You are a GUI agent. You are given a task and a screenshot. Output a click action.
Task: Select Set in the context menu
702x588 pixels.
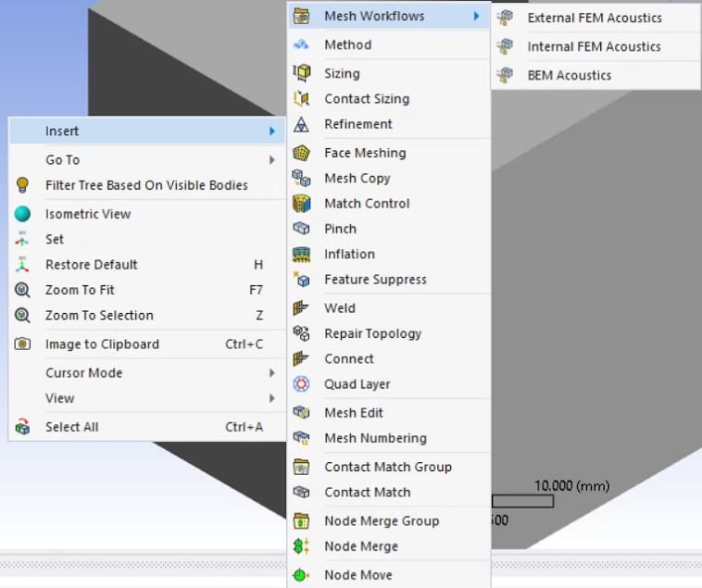coord(147,240)
